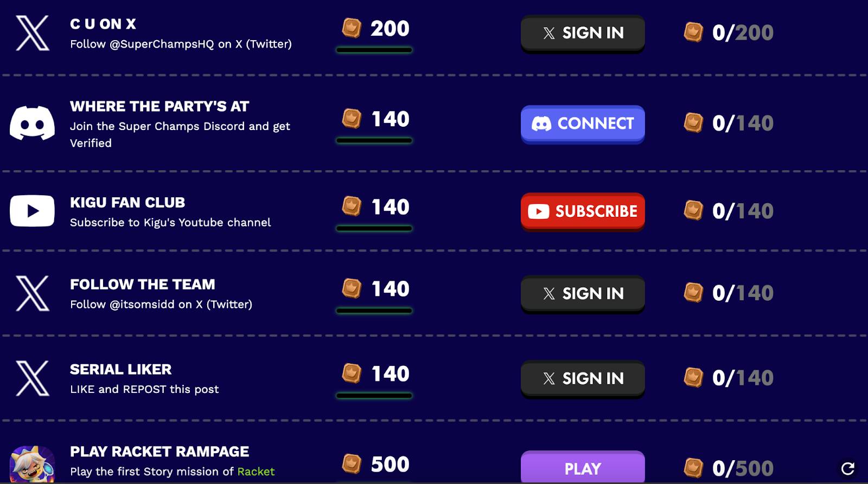The image size is (868, 484).
Task: Click the coin icon by 0/200 progress
Action: coord(693,32)
